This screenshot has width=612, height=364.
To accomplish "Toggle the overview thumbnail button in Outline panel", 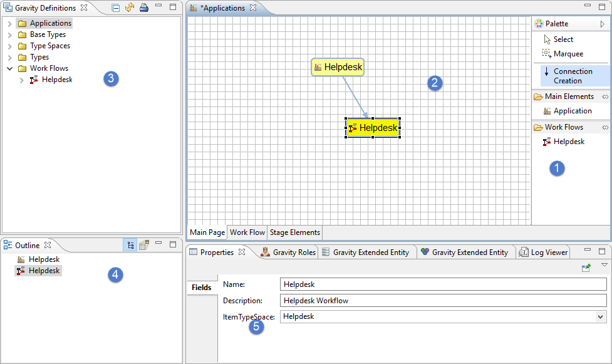I will (x=143, y=246).
